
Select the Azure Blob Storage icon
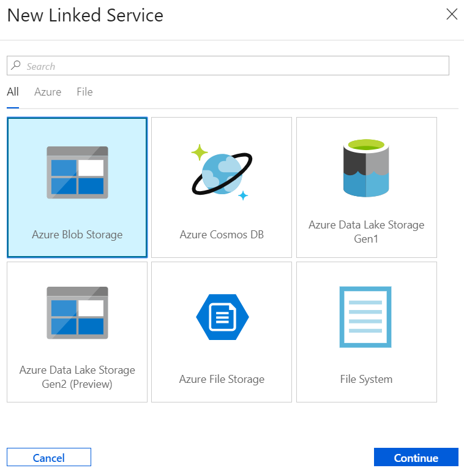[77, 172]
